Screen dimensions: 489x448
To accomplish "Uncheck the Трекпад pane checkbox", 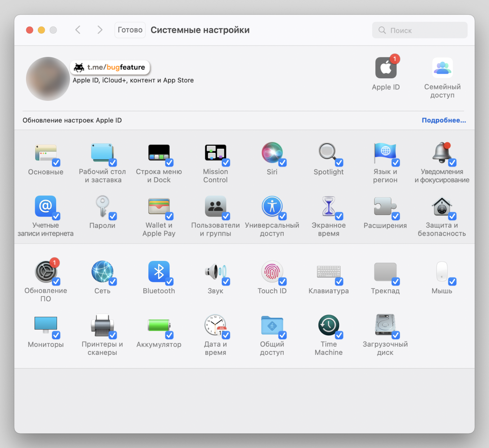I will (396, 281).
